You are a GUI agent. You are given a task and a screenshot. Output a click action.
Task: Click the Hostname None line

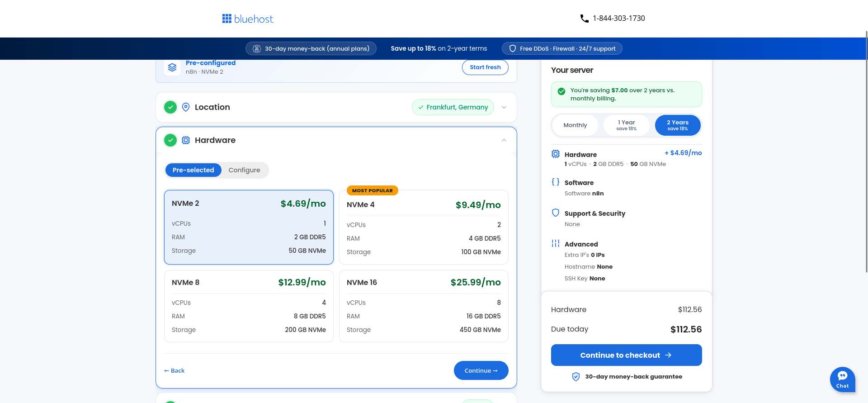click(589, 267)
